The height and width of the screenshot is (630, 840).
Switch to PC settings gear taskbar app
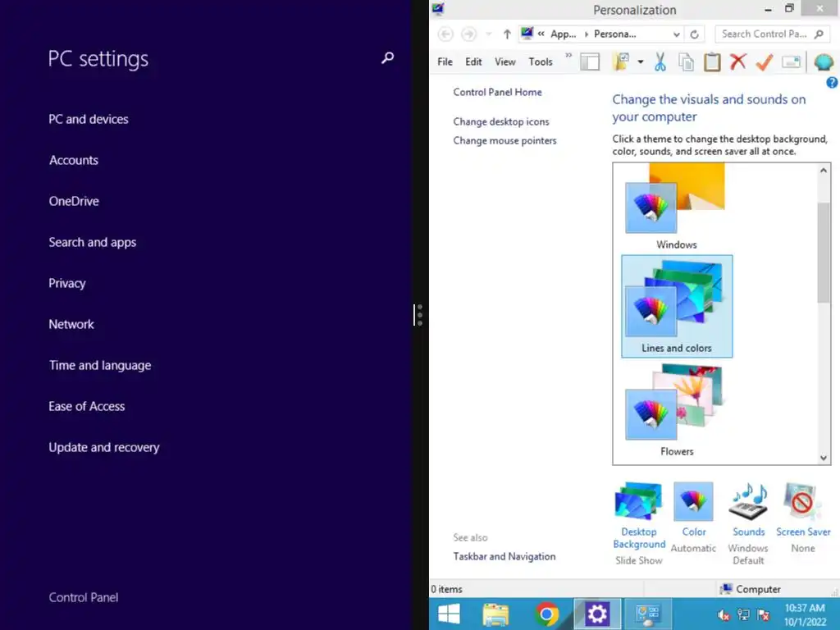(x=597, y=614)
